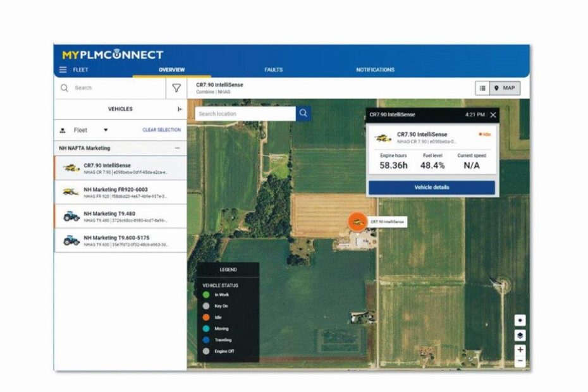Click the 58.36h engine hours value
This screenshot has height=392, width=588.
pyautogui.click(x=393, y=166)
